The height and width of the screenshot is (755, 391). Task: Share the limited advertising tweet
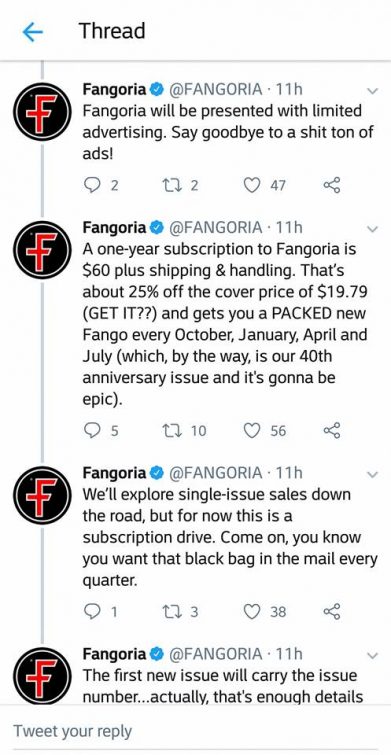332,185
